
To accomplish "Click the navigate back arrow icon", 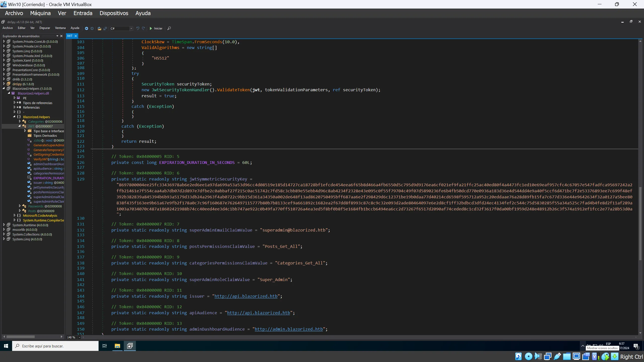I will (x=86, y=28).
